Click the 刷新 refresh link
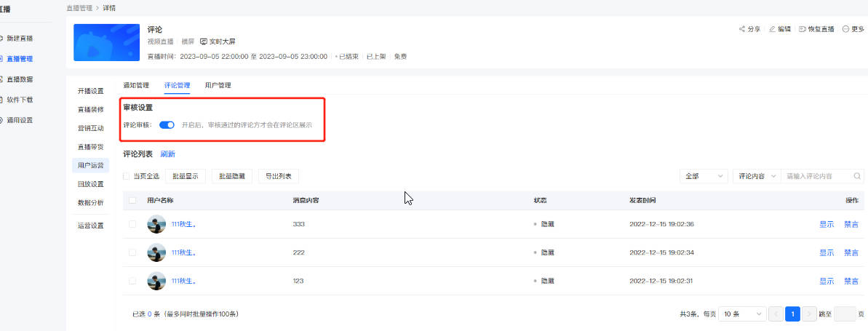This screenshot has height=331, width=868. 168,154
